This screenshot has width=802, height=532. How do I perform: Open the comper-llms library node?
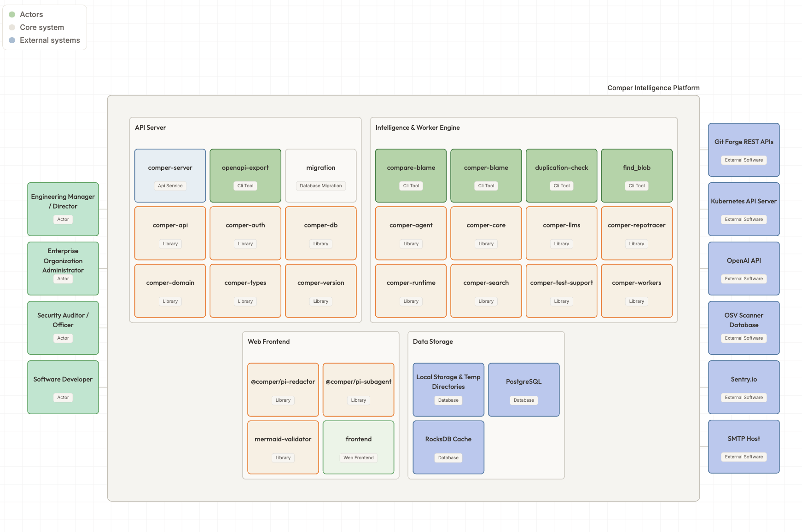[x=562, y=233]
